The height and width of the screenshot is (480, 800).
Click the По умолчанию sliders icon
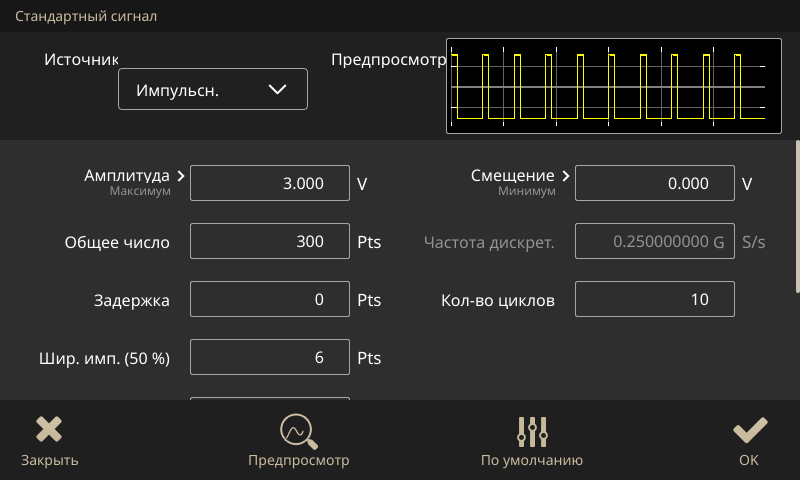[x=532, y=430]
